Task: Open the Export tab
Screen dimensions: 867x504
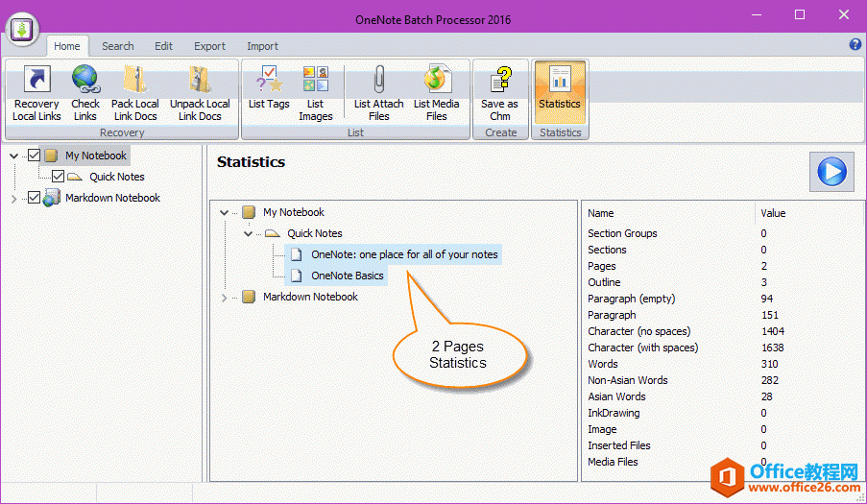Action: pos(209,46)
